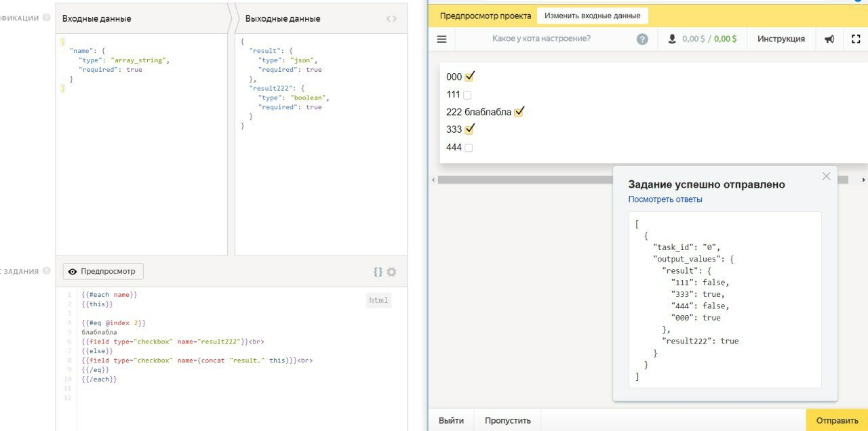
Task: Open the hamburger menu in preview
Action: (441, 39)
